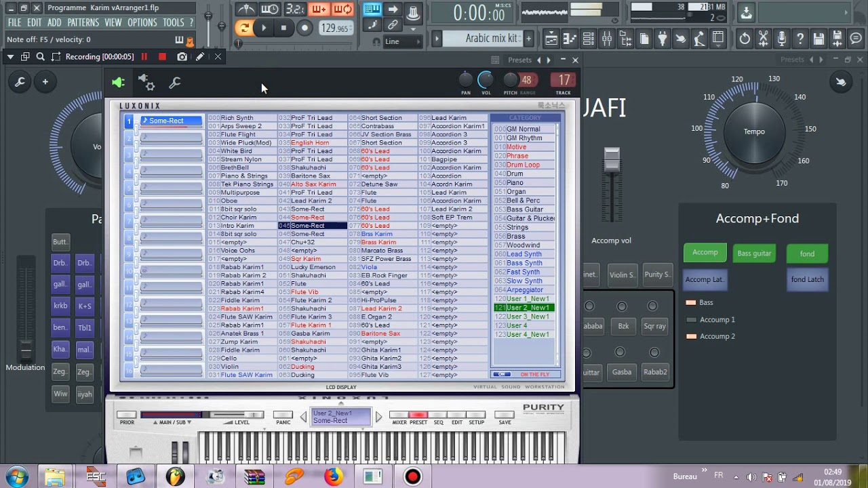
Task: Click the Purity MIXER button
Action: (x=399, y=415)
